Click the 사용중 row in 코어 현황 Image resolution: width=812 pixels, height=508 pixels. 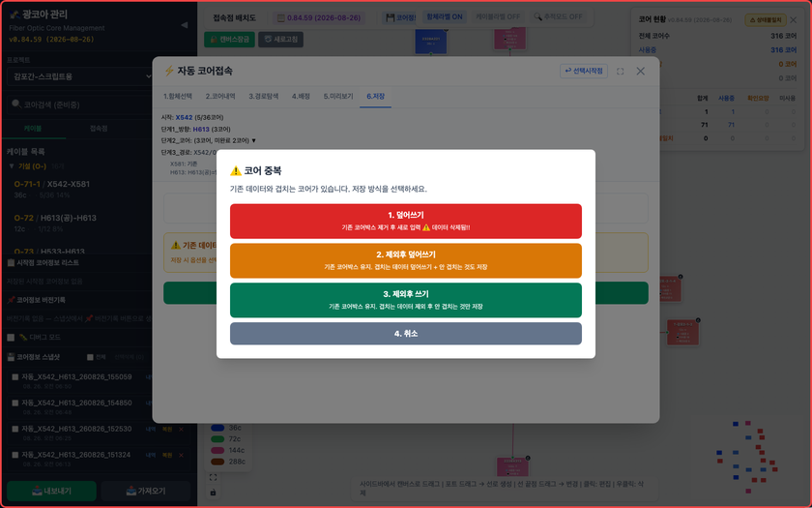coord(717,49)
